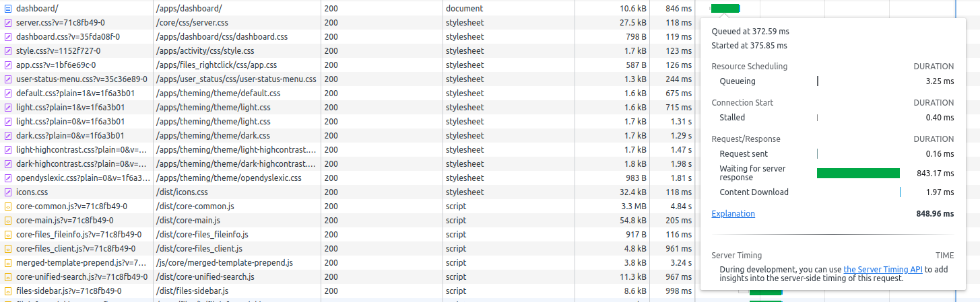
Task: Select the style.css request name
Action: pos(58,50)
